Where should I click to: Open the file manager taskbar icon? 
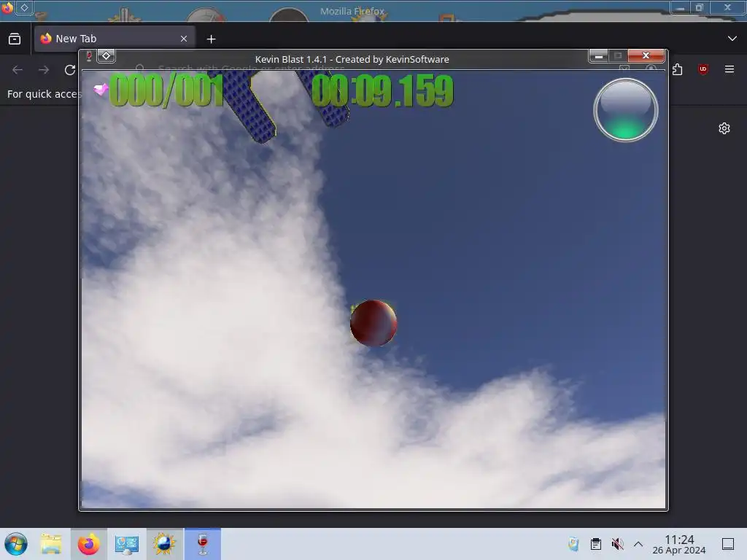click(x=51, y=544)
